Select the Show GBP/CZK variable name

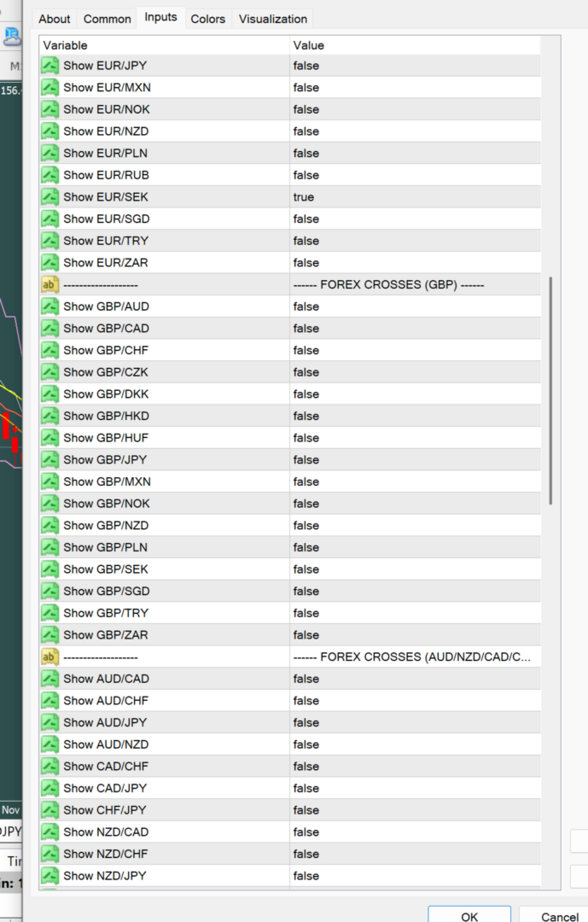pyautogui.click(x=106, y=372)
